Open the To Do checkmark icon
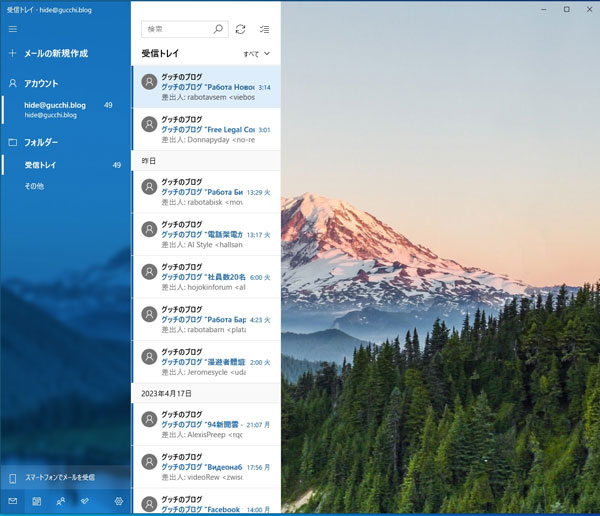600x516 pixels. click(88, 501)
